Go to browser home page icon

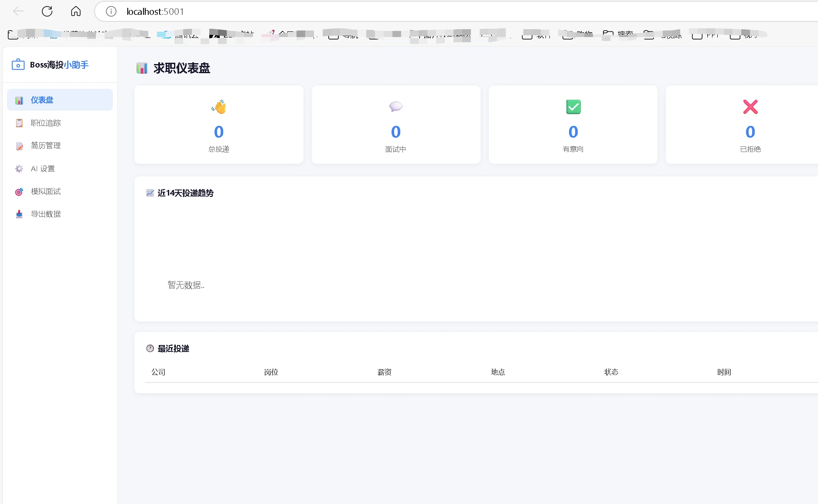(76, 11)
